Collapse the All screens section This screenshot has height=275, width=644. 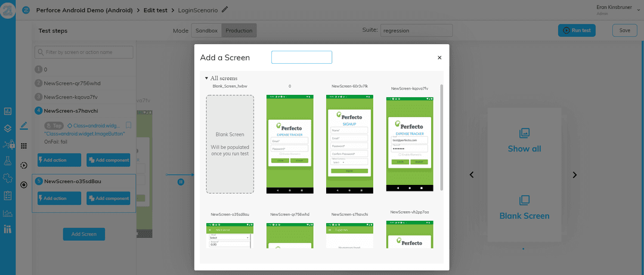coord(206,78)
